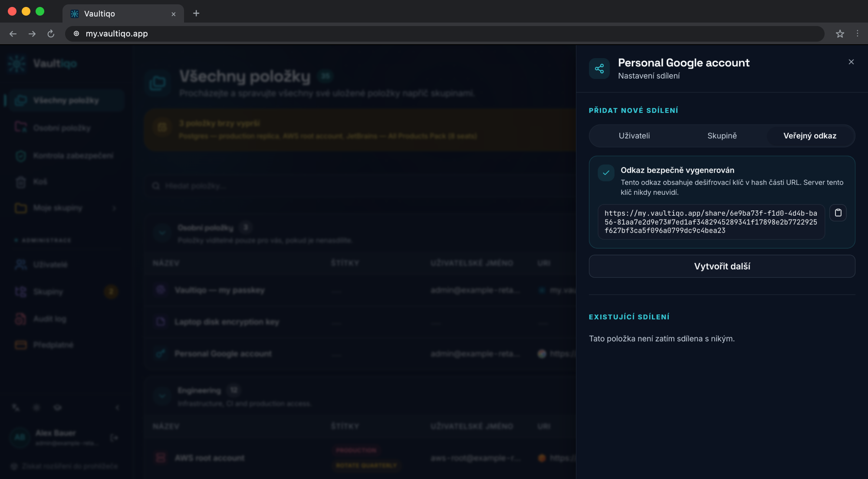View site info icon in address bar

click(76, 34)
